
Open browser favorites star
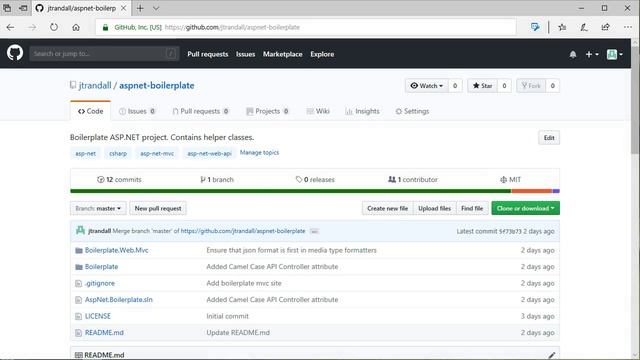point(562,27)
